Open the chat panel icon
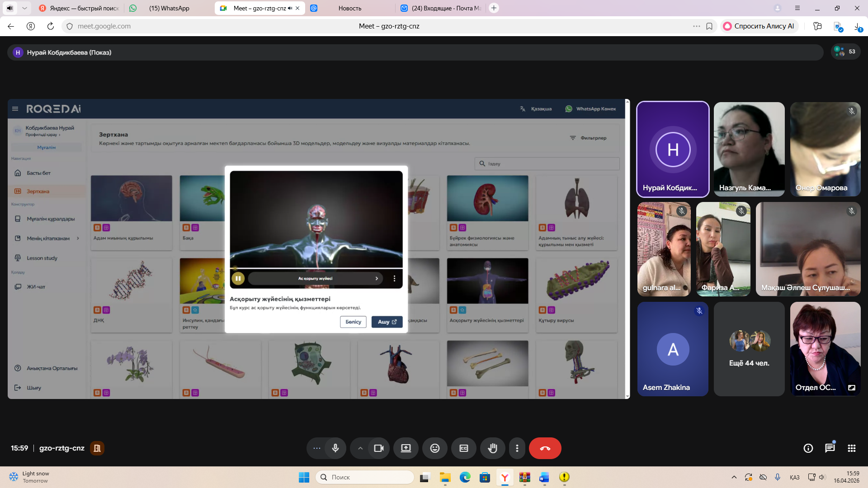The width and height of the screenshot is (868, 488). click(830, 448)
